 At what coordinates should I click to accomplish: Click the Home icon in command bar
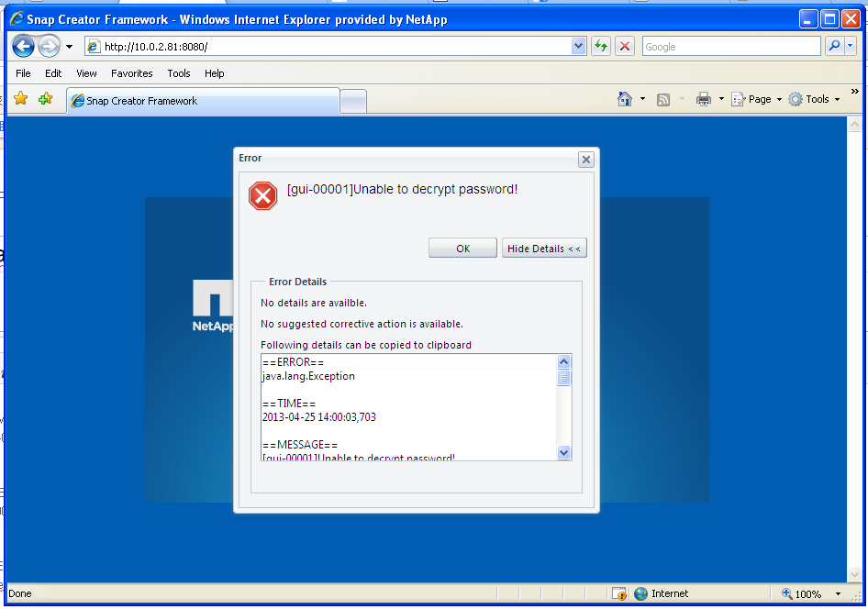pos(625,99)
